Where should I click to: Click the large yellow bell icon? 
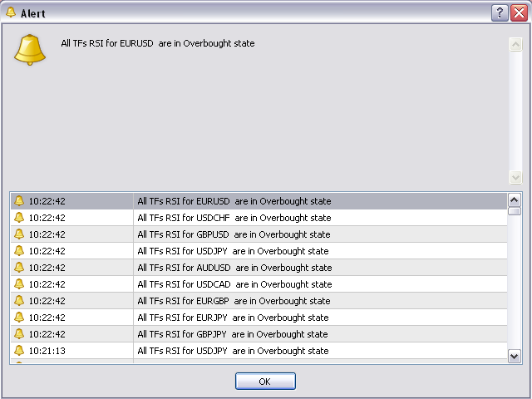tap(30, 50)
